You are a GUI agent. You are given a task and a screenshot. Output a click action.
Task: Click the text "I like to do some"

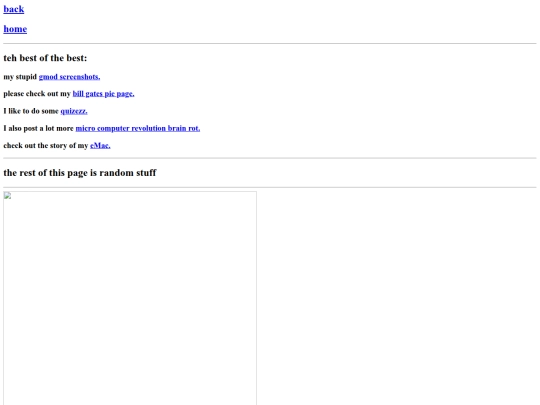(x=31, y=111)
